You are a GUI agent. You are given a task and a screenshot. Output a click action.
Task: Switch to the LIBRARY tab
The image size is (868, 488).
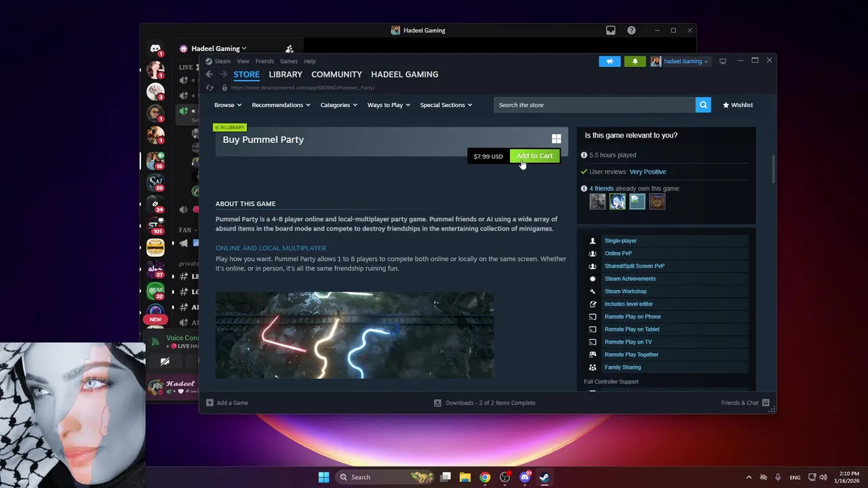(x=285, y=75)
